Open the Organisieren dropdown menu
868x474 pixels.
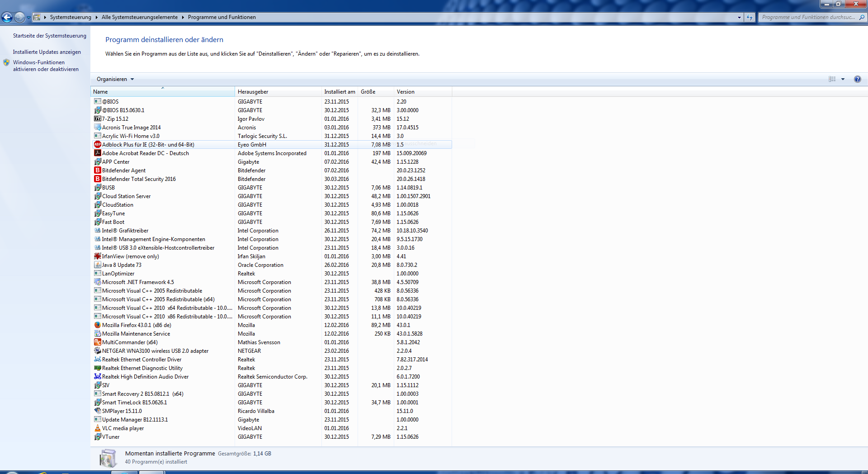115,79
